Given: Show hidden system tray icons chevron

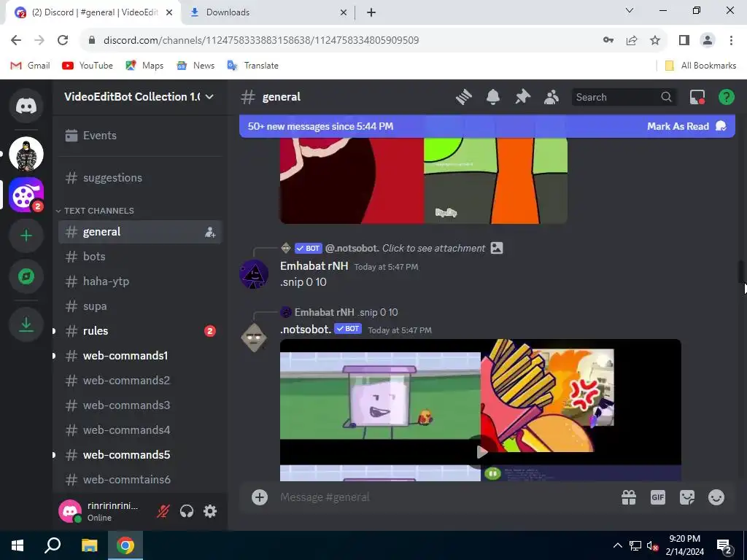Looking at the screenshot, I should pos(617,545).
